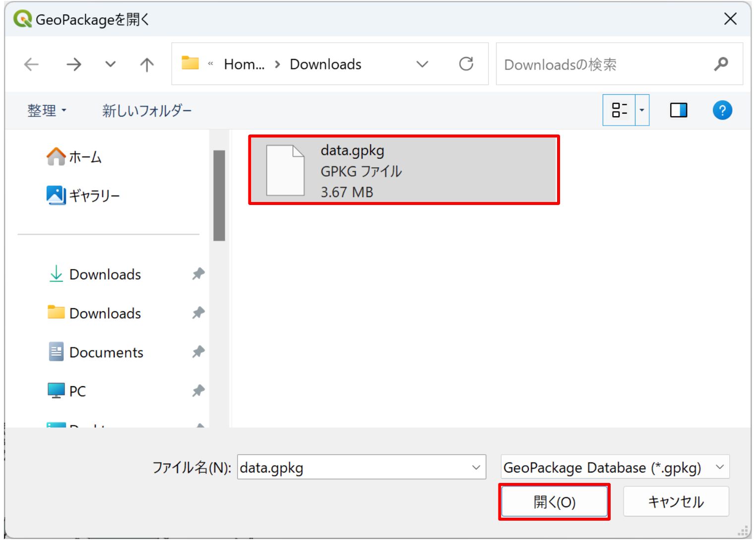The image size is (756, 542).
Task: Unpin the green-arrow Downloads shortcut
Action: [x=198, y=273]
